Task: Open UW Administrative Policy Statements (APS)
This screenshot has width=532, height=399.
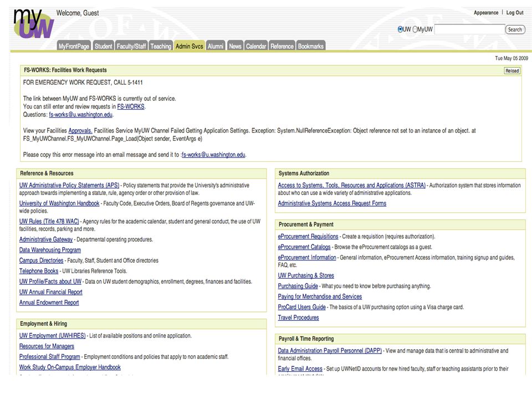Action: pyautogui.click(x=69, y=185)
